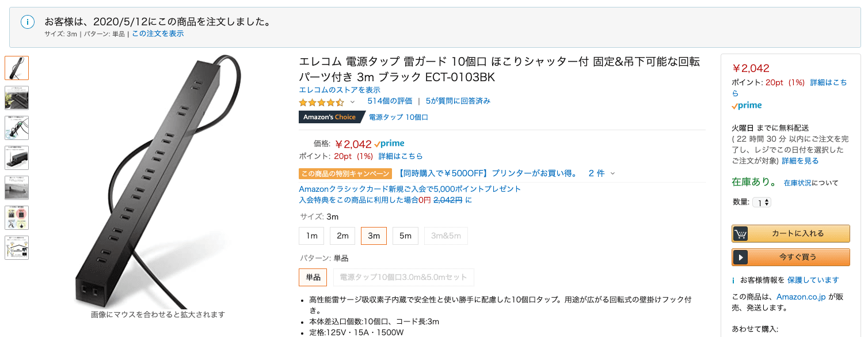Open 詳細はこちら link under the main price
Viewport: 868px width, 337px height.
click(401, 156)
